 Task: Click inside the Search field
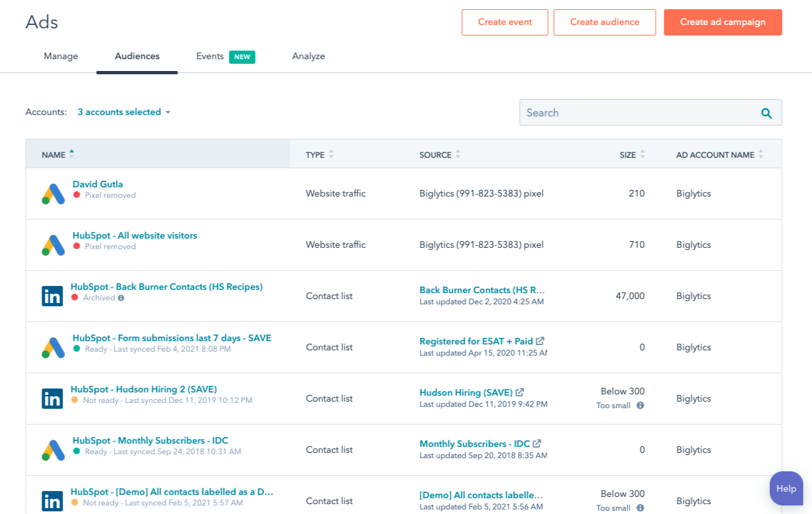(624, 112)
